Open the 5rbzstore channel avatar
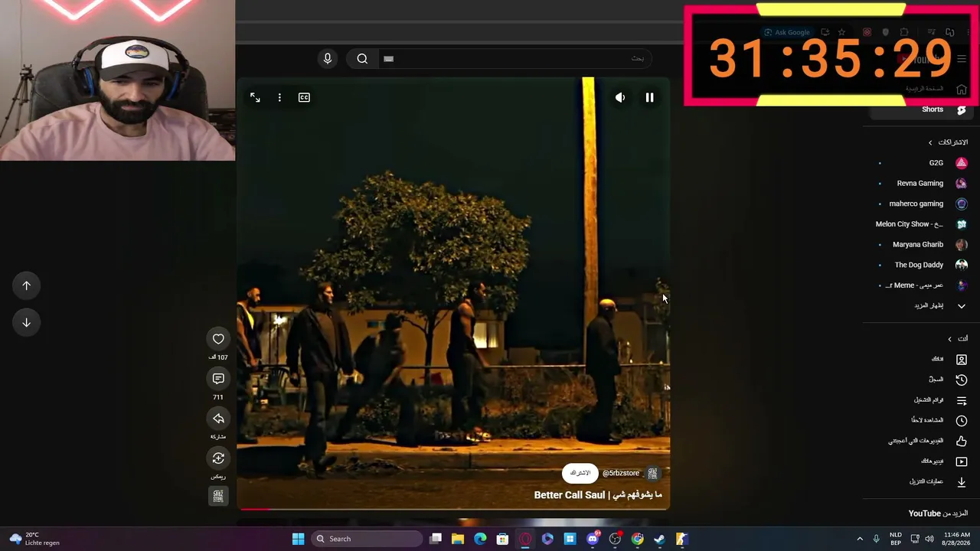Image resolution: width=980 pixels, height=551 pixels. point(652,473)
